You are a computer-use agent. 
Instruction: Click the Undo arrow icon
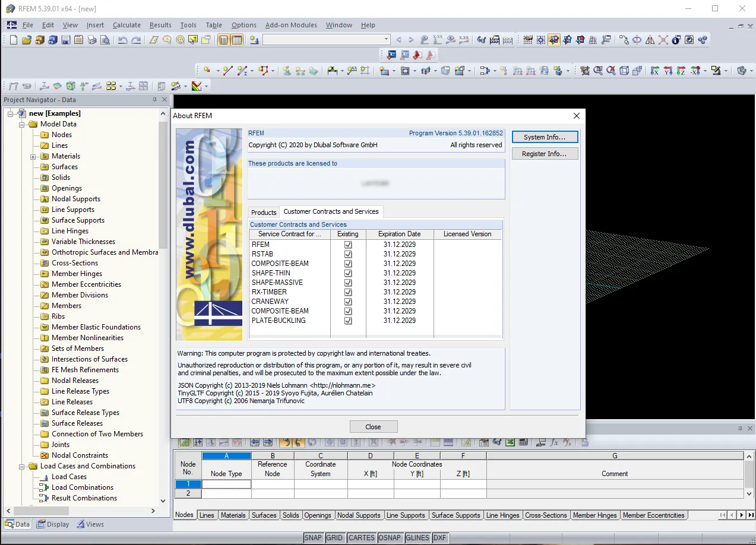pos(123,40)
